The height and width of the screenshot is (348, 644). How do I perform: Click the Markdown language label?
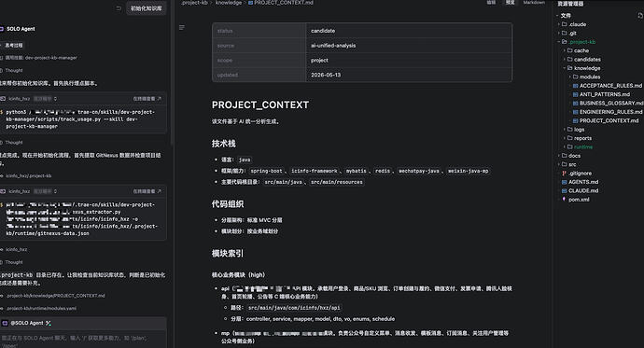click(534, 3)
